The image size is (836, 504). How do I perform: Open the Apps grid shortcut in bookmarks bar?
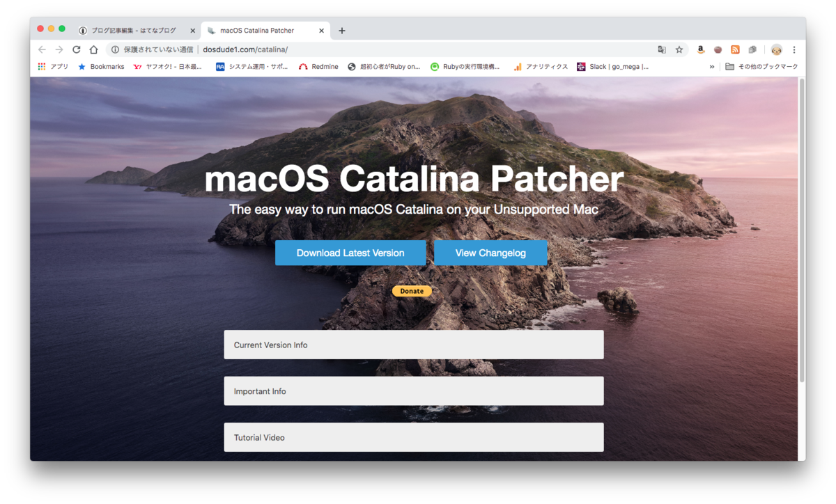[x=53, y=67]
